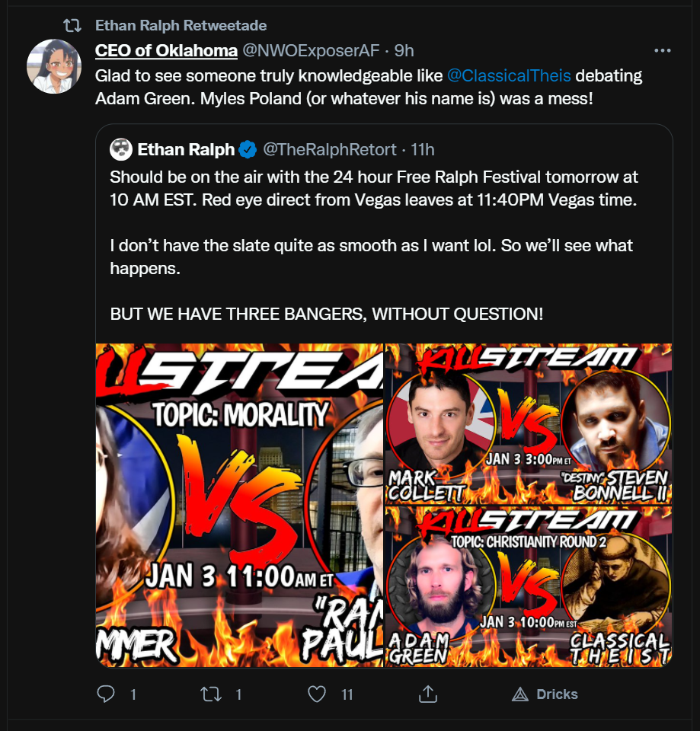The height and width of the screenshot is (731, 700).
Task: Click the retweet icon beside Ethan Ralph Retweetade
Action: (72, 25)
